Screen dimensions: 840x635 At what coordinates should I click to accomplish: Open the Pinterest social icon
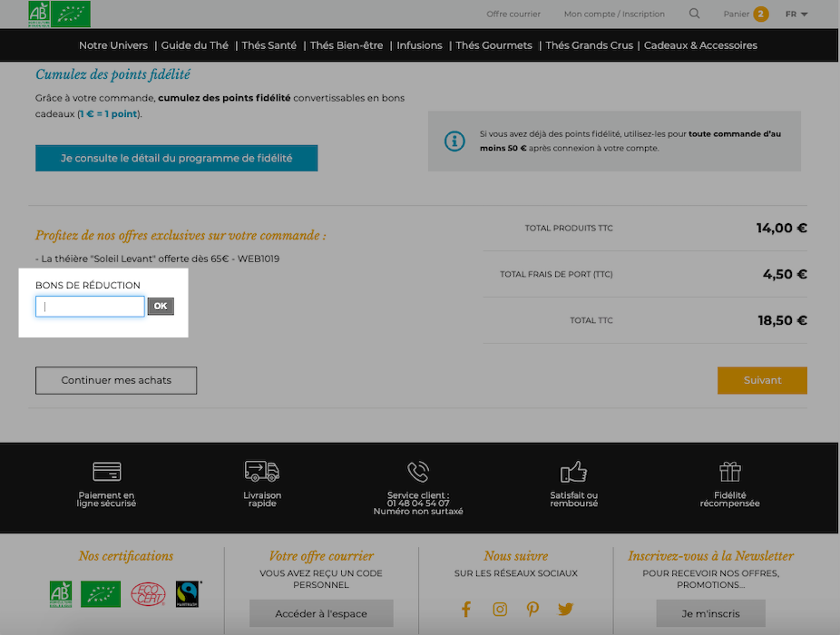(x=532, y=610)
